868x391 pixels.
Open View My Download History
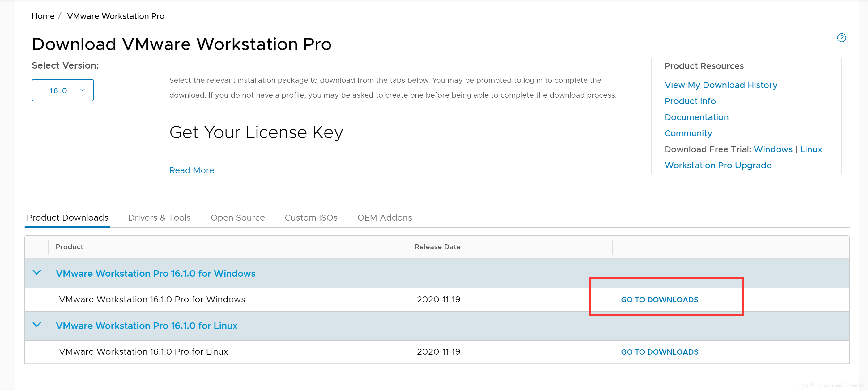[721, 85]
